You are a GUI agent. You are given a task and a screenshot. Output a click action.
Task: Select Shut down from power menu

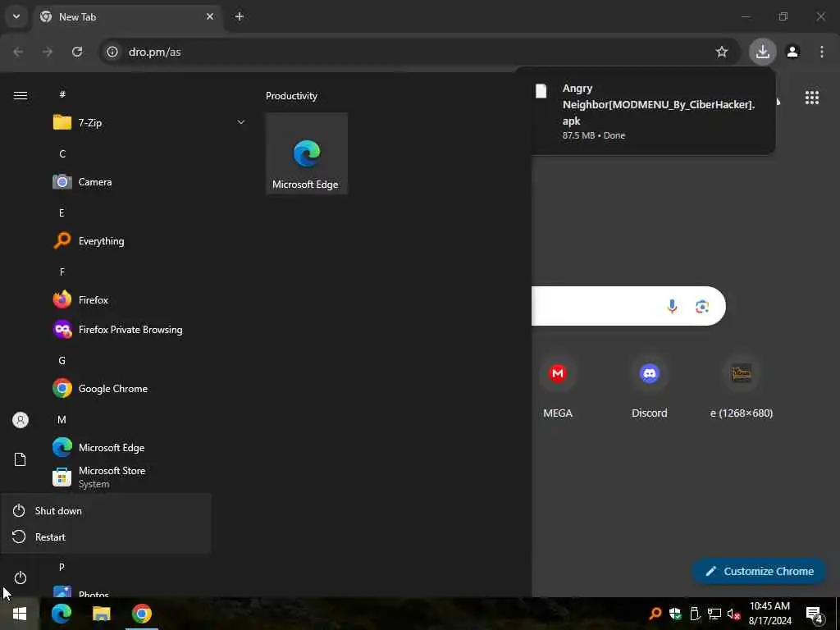[x=106, y=510]
